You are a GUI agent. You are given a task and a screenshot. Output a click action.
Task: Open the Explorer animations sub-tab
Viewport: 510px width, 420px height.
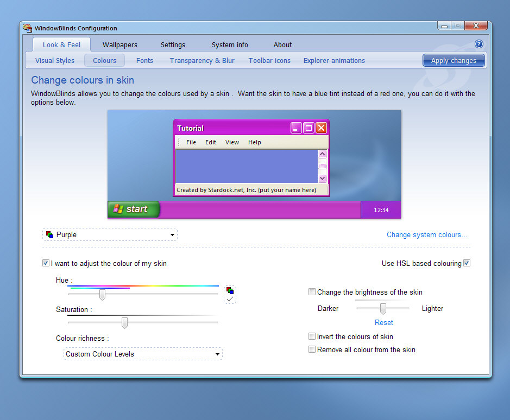334,60
